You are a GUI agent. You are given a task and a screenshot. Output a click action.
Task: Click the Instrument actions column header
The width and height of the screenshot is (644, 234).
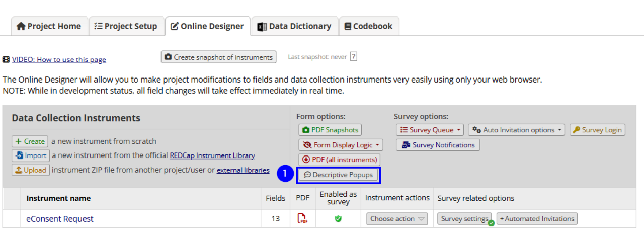[397, 198]
